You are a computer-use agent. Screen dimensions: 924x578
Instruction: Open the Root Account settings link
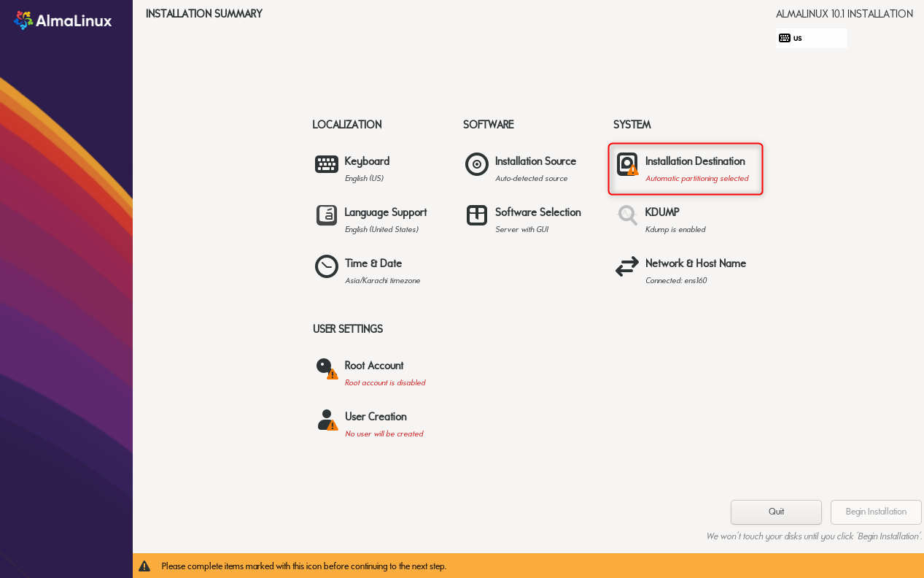coord(373,365)
